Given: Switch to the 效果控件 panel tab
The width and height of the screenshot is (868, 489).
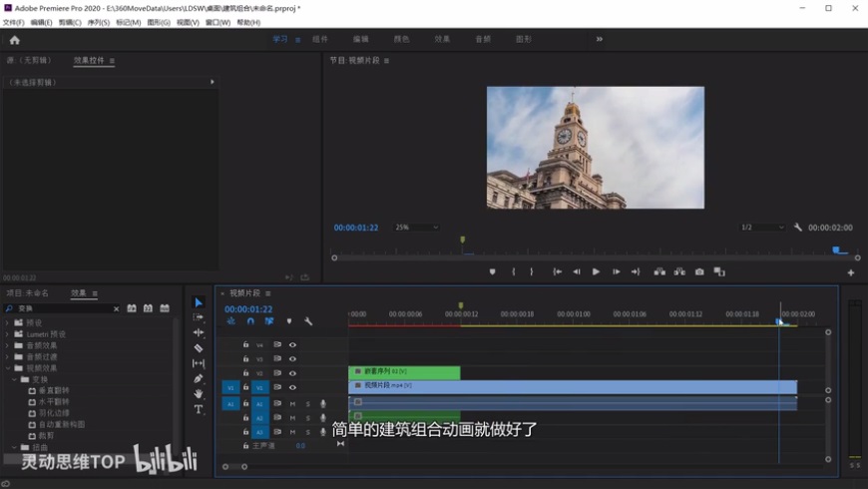Looking at the screenshot, I should [89, 60].
